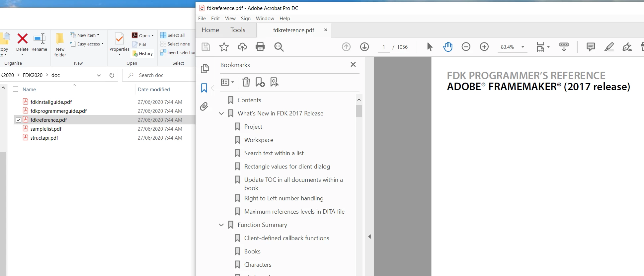Print the document using printer icon
Image resolution: width=644 pixels, height=276 pixels.
(260, 47)
